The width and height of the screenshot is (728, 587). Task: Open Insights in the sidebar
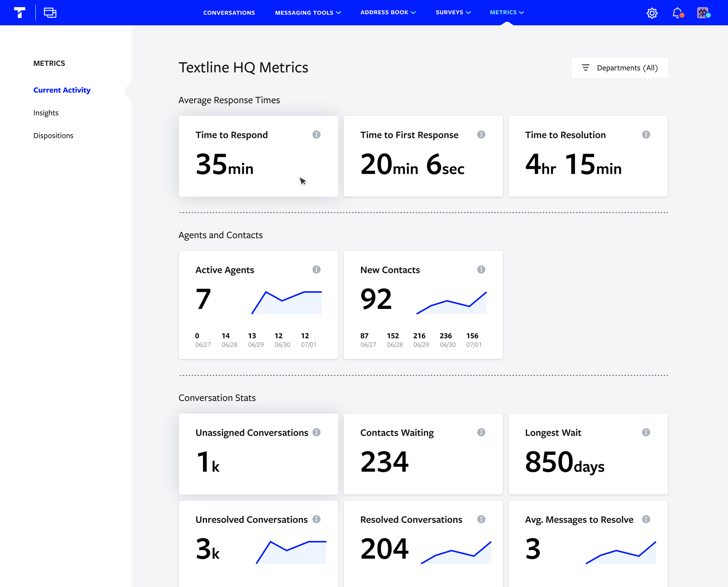46,113
